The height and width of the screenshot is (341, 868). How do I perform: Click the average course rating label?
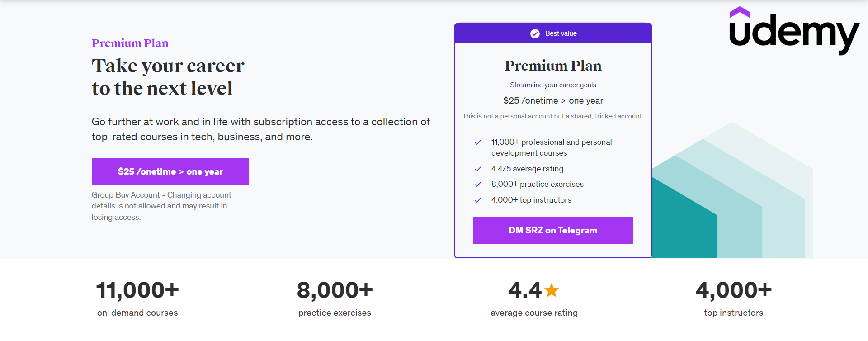click(534, 313)
